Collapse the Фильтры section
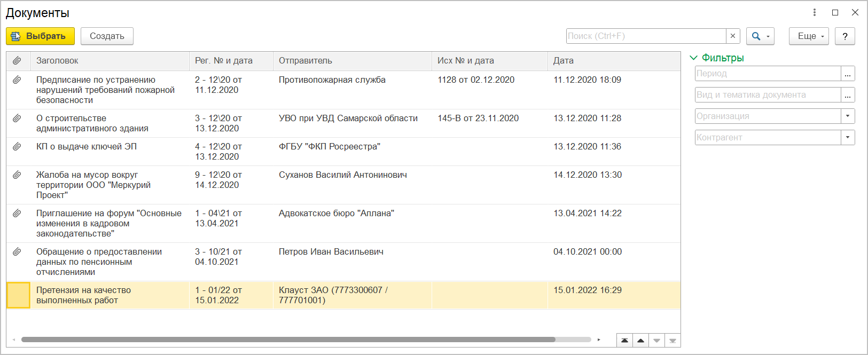Image resolution: width=868 pixels, height=355 pixels. (694, 58)
